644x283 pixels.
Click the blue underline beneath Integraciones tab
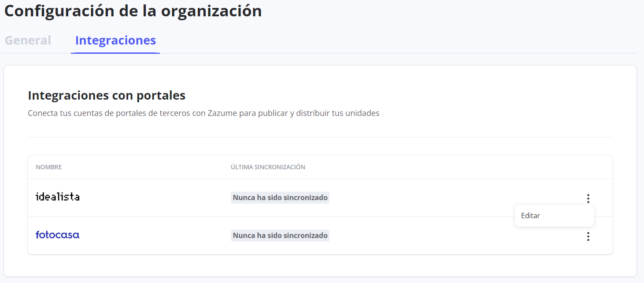pyautogui.click(x=115, y=53)
